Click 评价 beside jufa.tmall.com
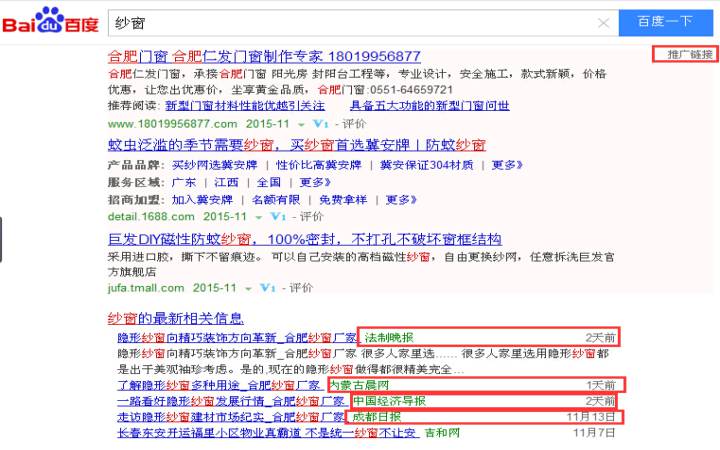Viewport: 720px width, 450px height. (301, 288)
